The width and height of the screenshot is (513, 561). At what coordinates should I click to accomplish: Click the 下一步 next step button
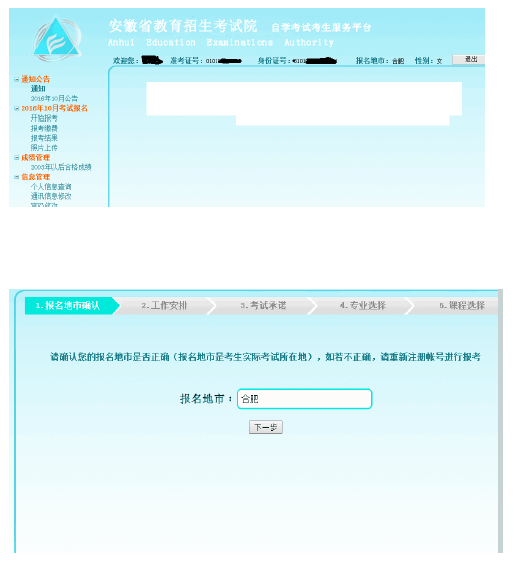point(266,427)
